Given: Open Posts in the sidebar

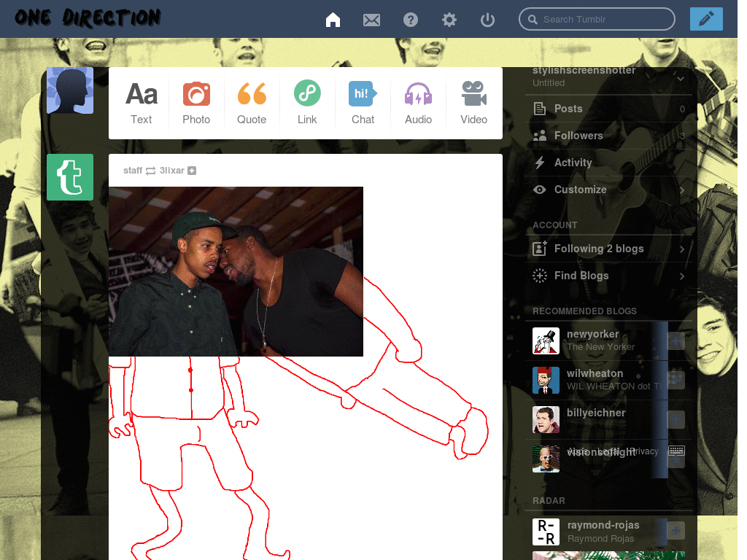Looking at the screenshot, I should tap(609, 109).
